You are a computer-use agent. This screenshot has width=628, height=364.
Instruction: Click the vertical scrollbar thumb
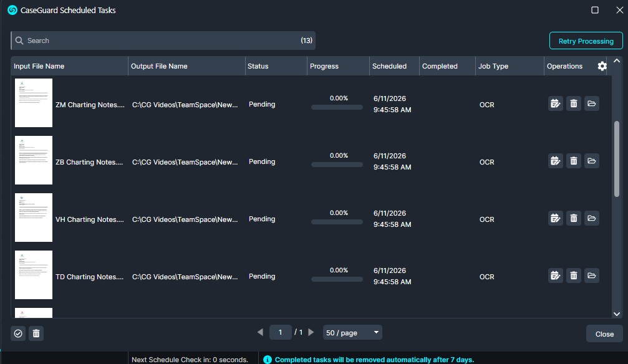click(617, 159)
